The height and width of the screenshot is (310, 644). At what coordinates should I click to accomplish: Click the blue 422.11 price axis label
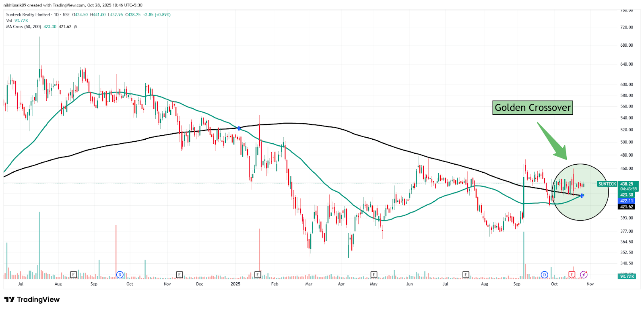click(626, 201)
